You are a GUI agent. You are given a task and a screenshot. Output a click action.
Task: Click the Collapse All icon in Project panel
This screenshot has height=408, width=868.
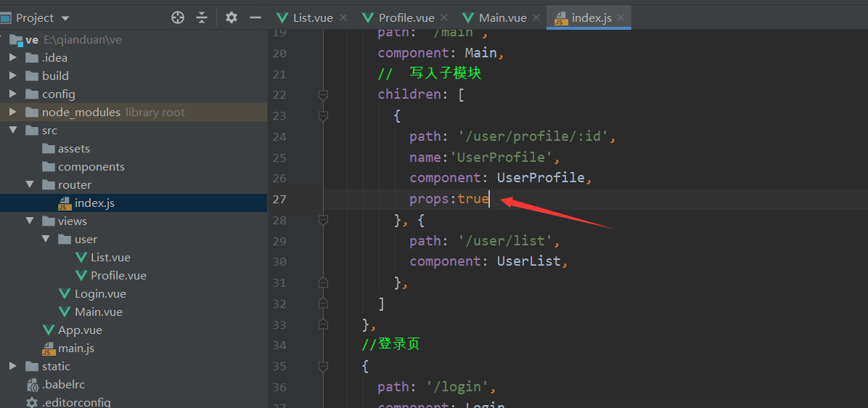point(202,17)
